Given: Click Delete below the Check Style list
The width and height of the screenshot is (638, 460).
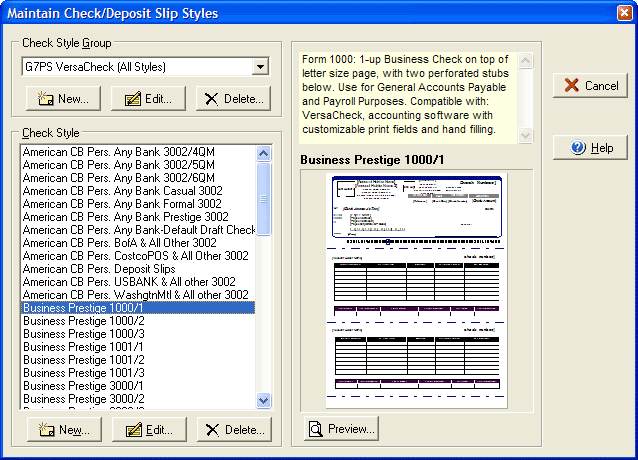Looking at the screenshot, I should (234, 429).
